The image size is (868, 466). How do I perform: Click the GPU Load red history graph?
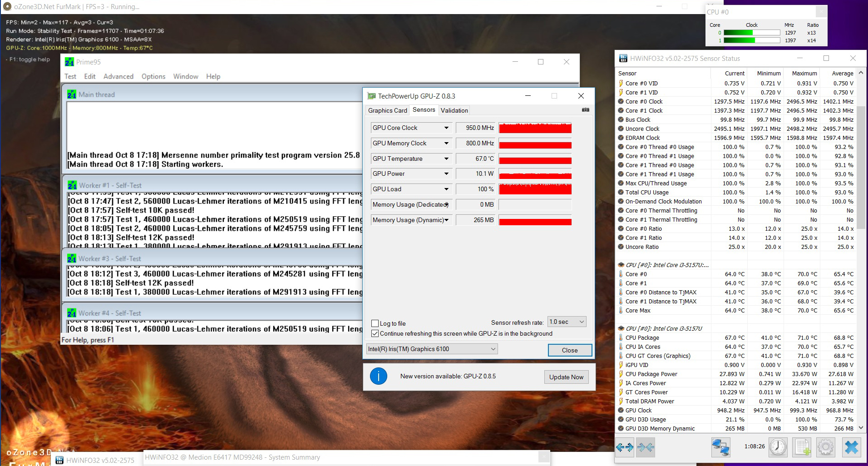coord(535,189)
